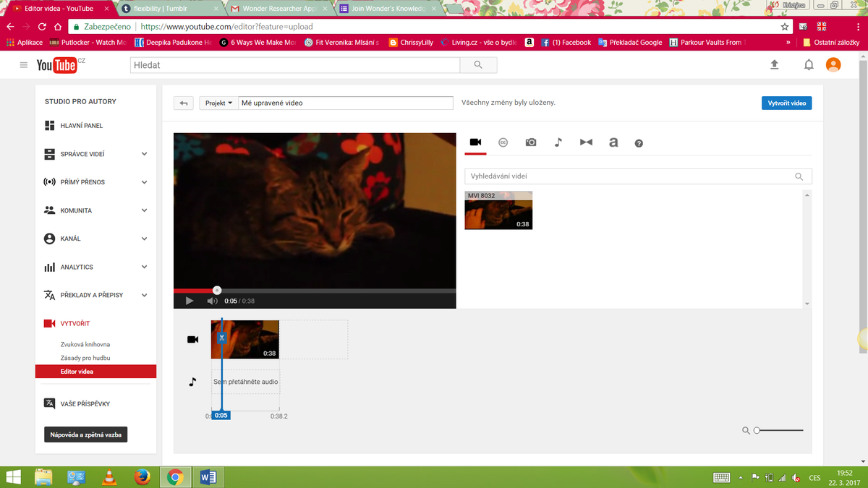Open the notifications bell
Viewport: 868px width, 488px height.
click(809, 65)
